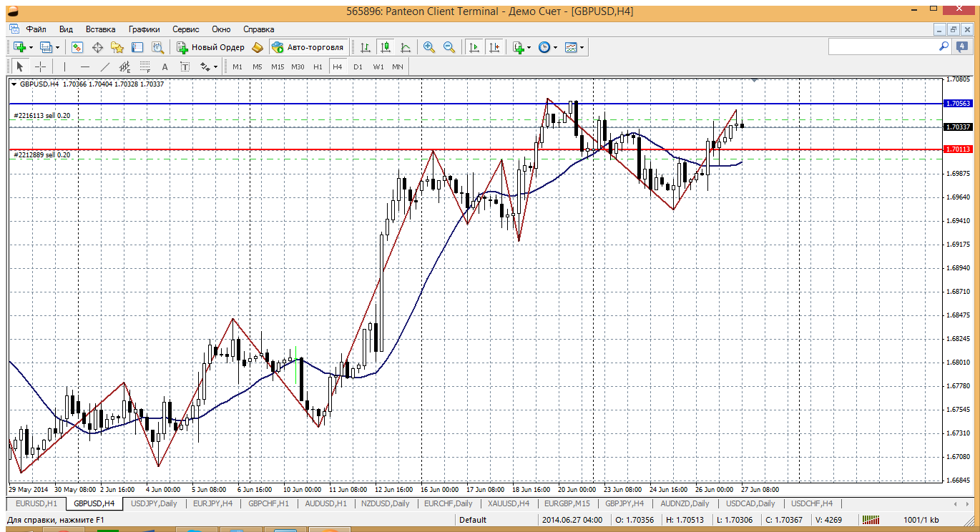Open the Data Window crosshair icon
980x532 pixels.
(97, 47)
